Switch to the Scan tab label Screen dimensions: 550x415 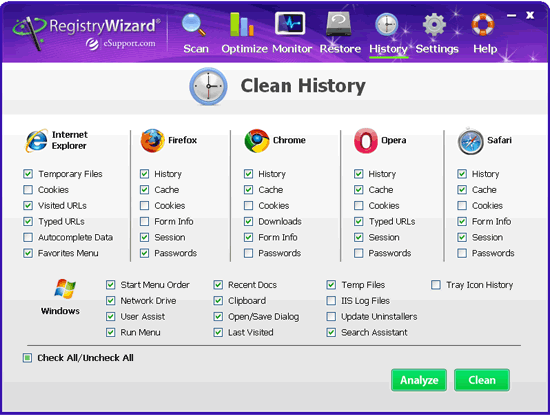click(x=196, y=49)
